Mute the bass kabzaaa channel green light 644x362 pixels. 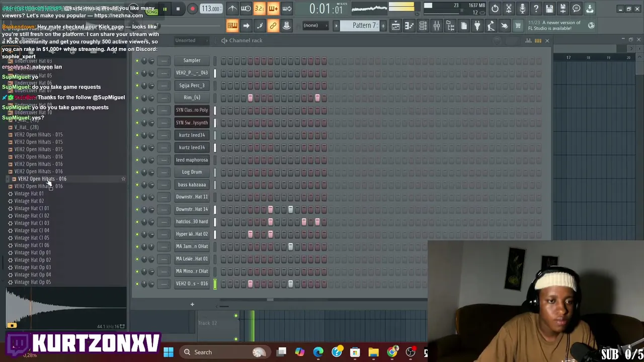[137, 185]
